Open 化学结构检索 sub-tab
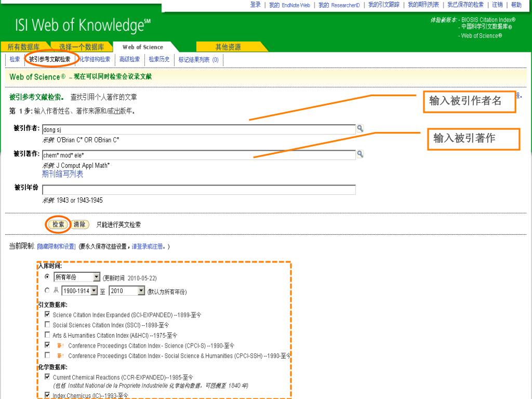The image size is (532, 399). coord(95,59)
